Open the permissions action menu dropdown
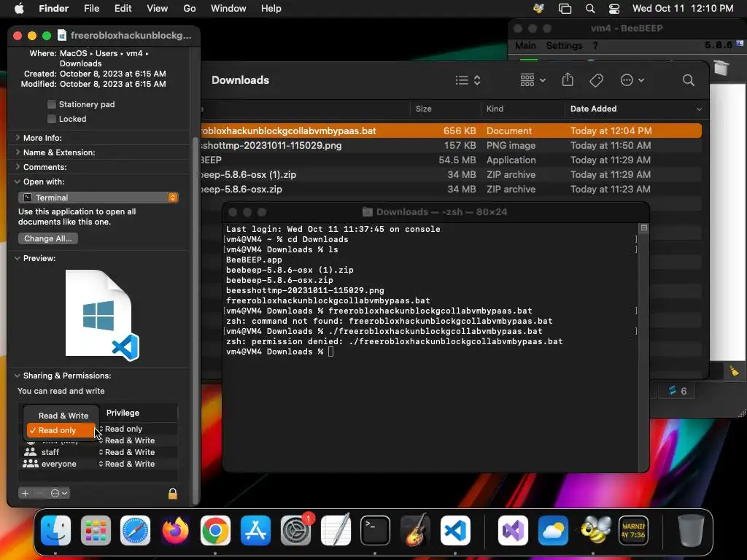 (x=60, y=494)
